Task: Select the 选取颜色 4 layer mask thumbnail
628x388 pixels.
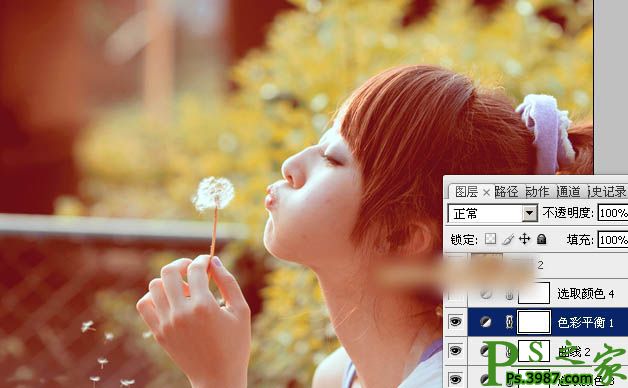Action: [534, 293]
